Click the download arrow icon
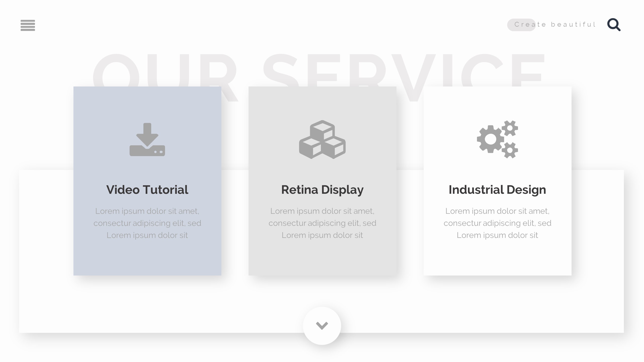 (147, 140)
